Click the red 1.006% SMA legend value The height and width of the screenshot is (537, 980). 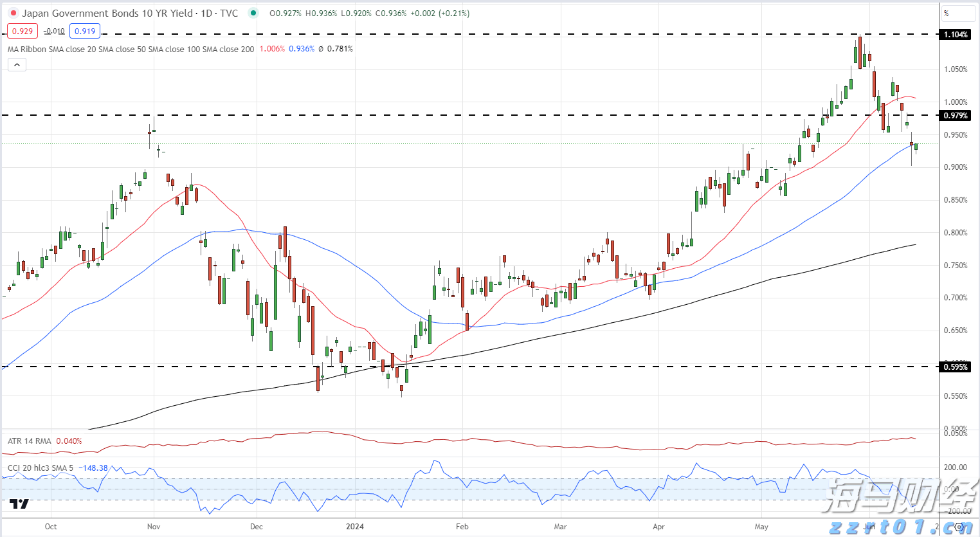click(272, 49)
